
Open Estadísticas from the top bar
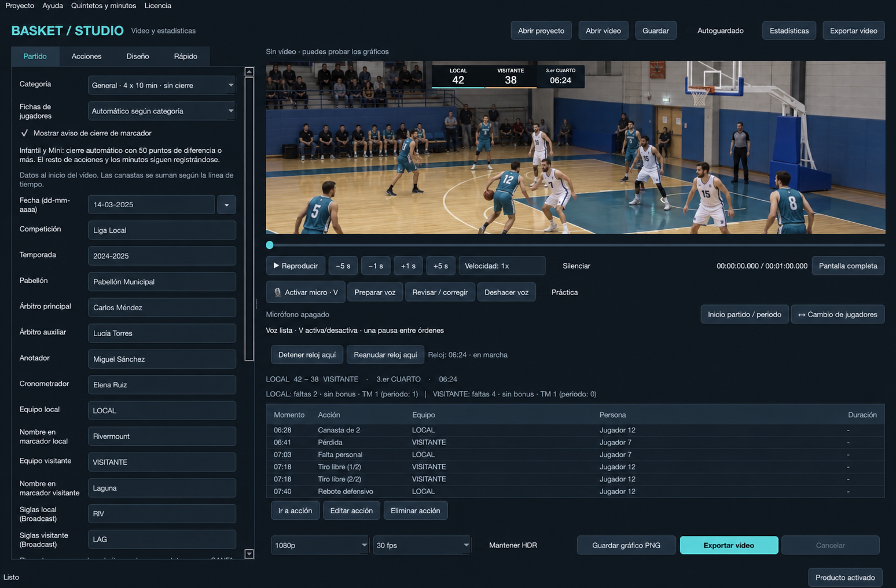[789, 31]
